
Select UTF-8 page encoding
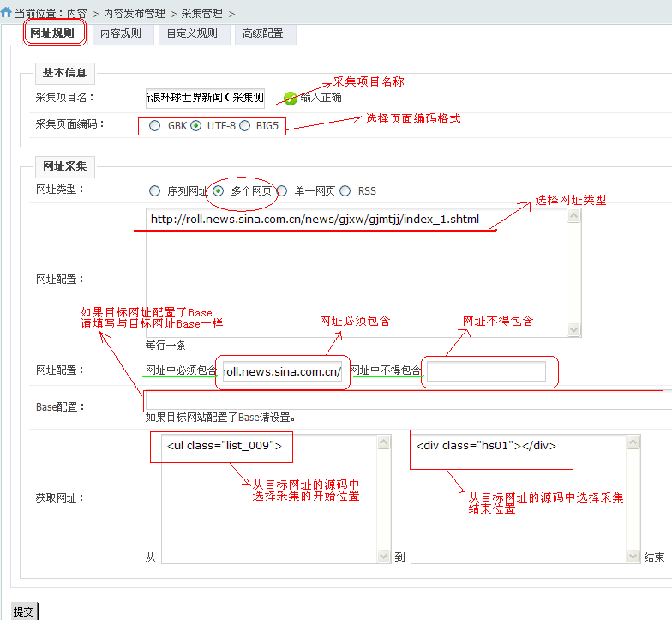point(196,126)
